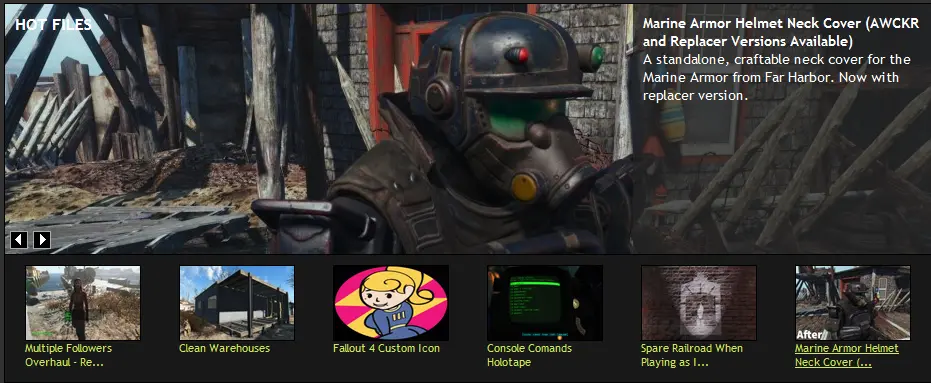The image size is (931, 383).
Task: Select the Spare Railroad thumbnail image
Action: coord(699,303)
